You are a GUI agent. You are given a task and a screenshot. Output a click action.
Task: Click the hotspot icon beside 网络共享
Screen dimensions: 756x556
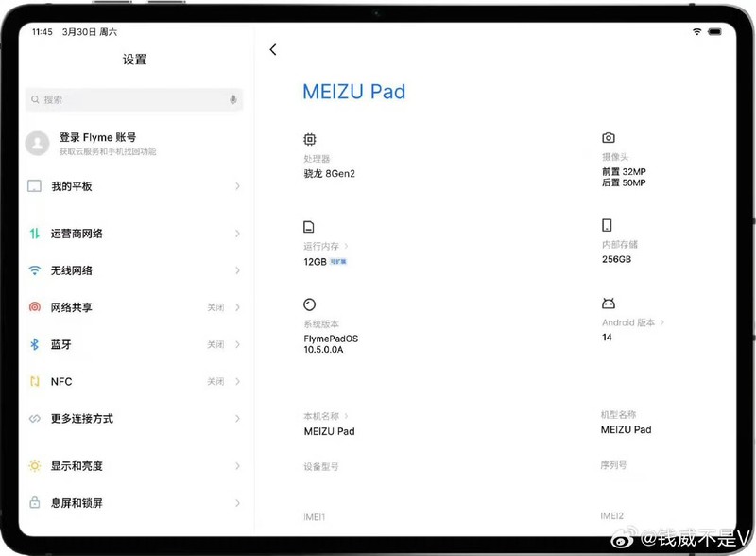point(35,307)
